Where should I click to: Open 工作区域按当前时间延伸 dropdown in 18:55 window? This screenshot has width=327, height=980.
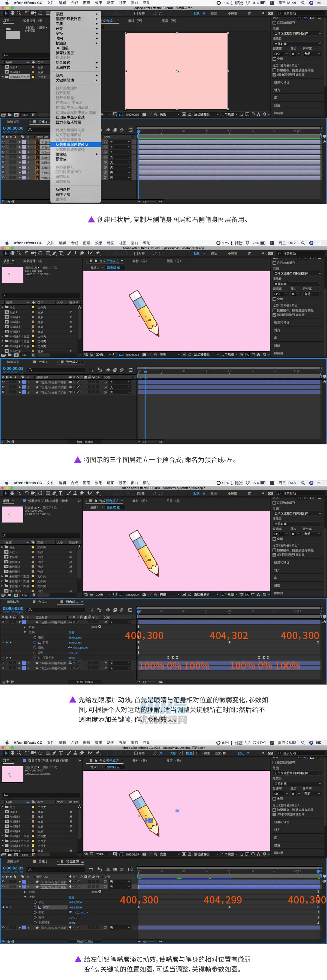[297, 33]
